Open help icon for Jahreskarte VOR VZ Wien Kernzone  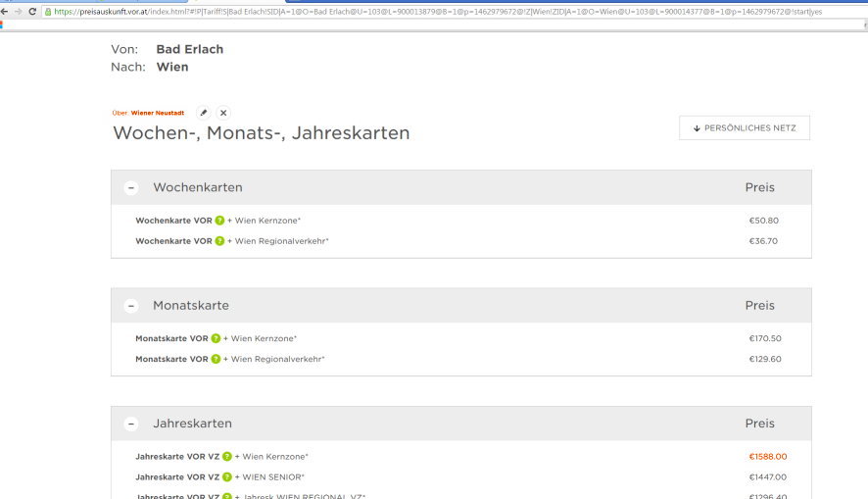tap(227, 457)
